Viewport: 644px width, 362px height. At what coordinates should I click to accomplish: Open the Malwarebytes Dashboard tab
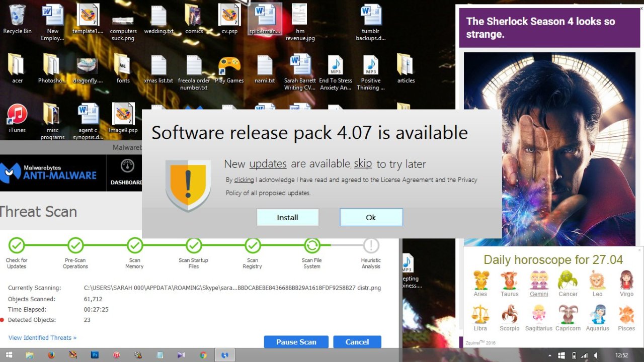[x=127, y=172]
